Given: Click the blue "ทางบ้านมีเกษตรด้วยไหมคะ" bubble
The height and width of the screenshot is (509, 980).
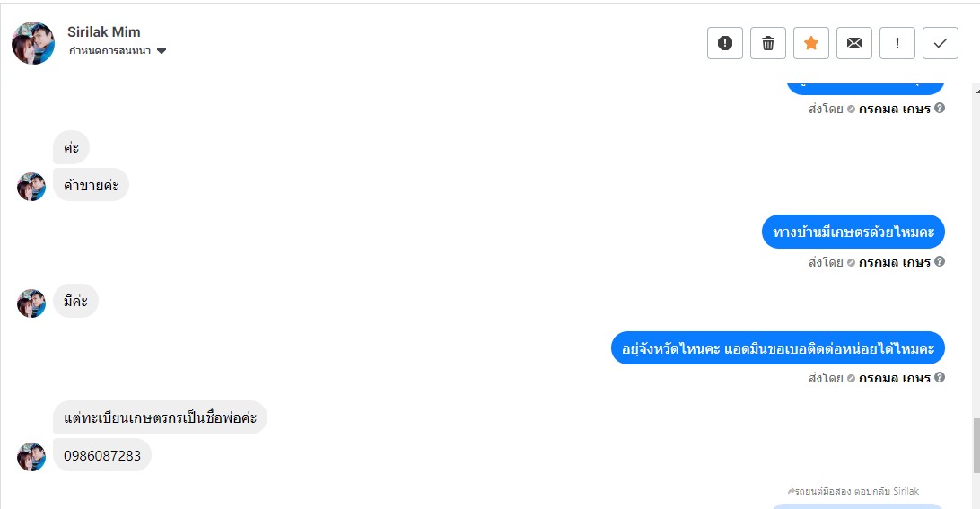Looking at the screenshot, I should point(853,232).
